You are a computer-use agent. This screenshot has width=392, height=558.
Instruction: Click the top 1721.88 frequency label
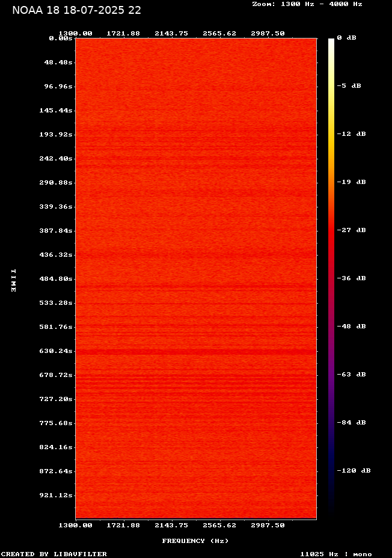pos(124,34)
